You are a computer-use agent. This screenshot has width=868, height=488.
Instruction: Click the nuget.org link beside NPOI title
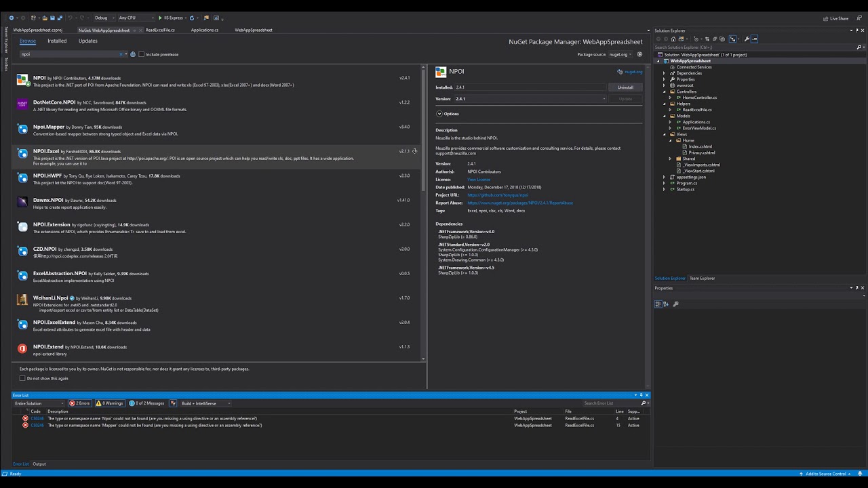point(633,72)
